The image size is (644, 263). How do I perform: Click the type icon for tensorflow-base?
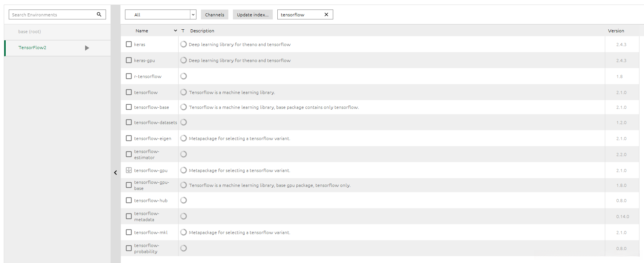[x=184, y=107]
